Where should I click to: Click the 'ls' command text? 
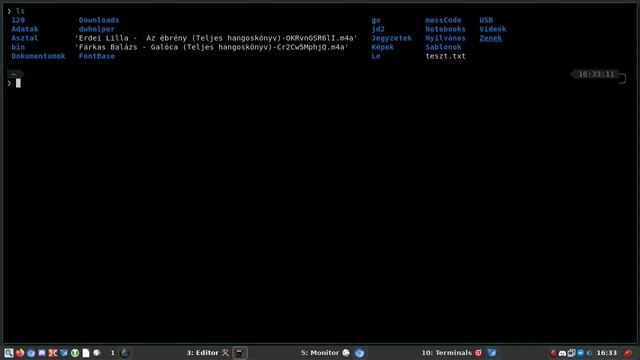coord(20,11)
